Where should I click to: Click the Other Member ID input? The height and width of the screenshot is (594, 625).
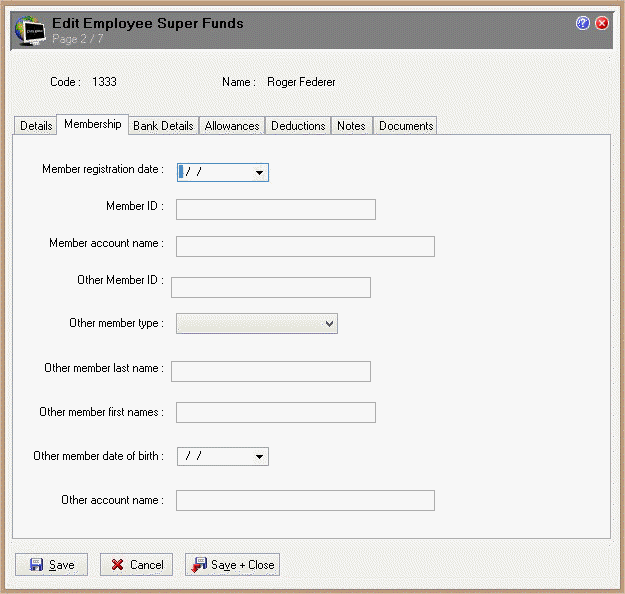pos(271,287)
